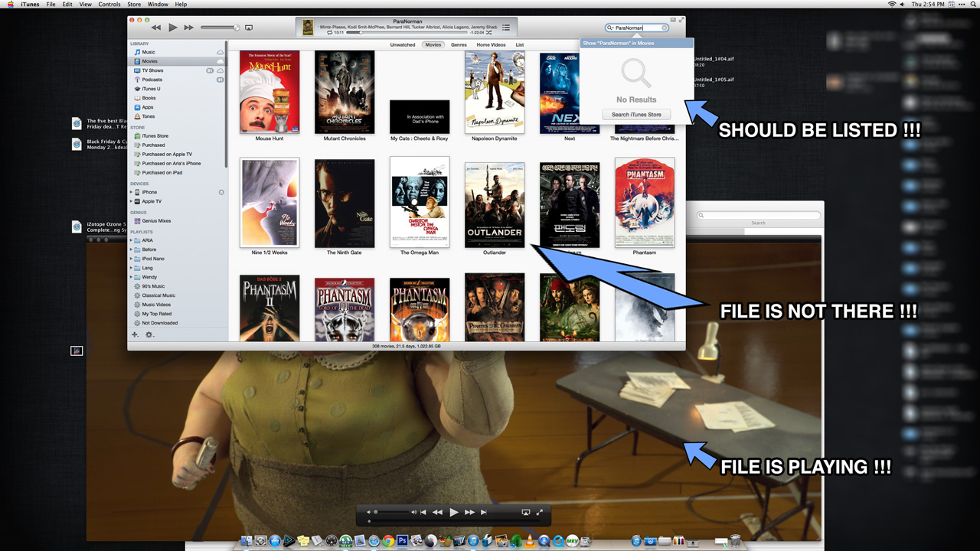Select the Outlander movie poster
Viewport: 980px width, 551px height.
point(495,205)
